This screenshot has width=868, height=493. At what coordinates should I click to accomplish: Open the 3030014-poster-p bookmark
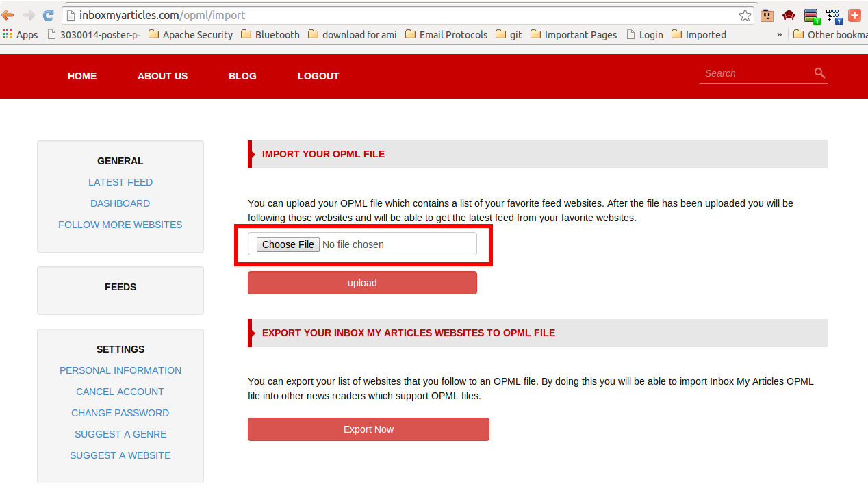click(x=93, y=34)
